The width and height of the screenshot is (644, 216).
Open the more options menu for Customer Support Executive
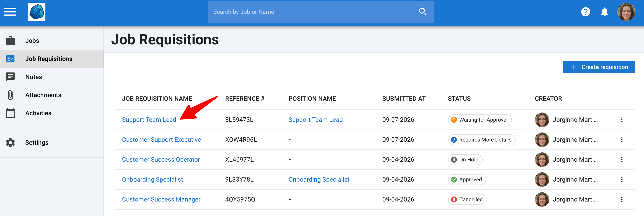click(x=621, y=139)
